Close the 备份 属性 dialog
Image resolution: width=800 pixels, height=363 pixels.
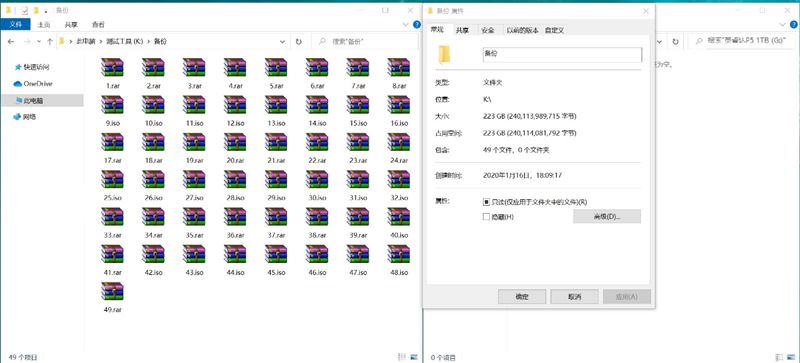tap(646, 11)
